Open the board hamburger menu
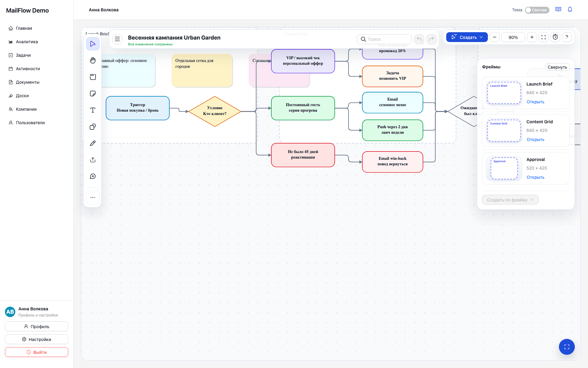 (x=117, y=39)
